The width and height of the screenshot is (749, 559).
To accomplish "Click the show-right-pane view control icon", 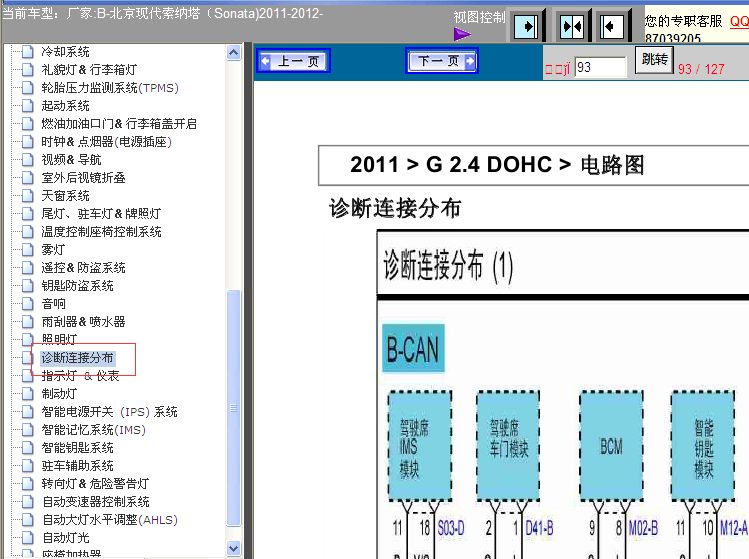I will click(526, 26).
